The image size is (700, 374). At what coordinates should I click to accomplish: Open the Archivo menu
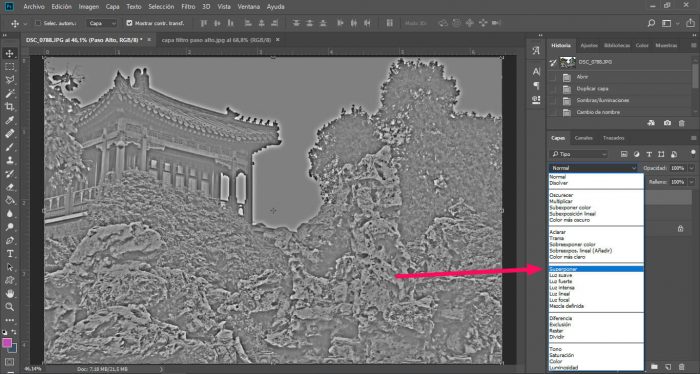34,7
